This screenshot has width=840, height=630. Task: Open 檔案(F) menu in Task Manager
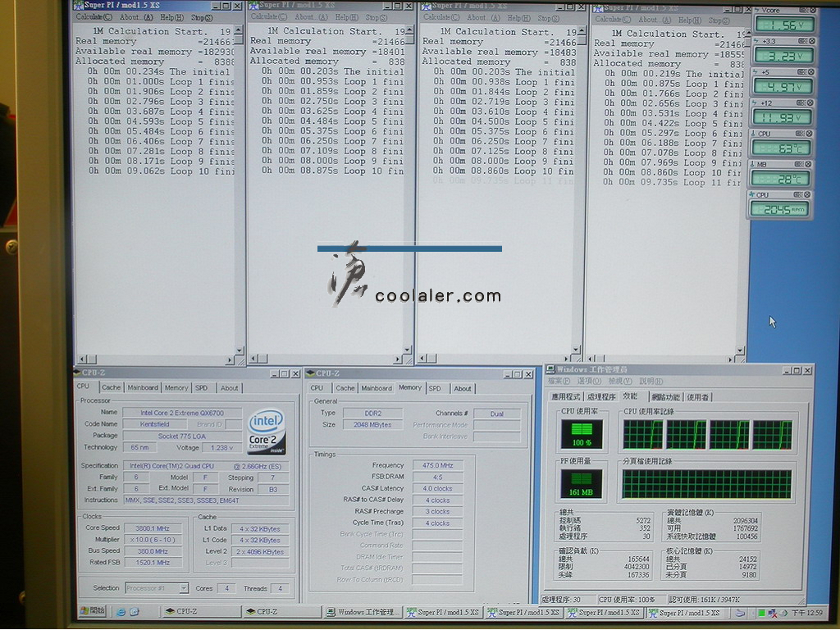point(559,381)
